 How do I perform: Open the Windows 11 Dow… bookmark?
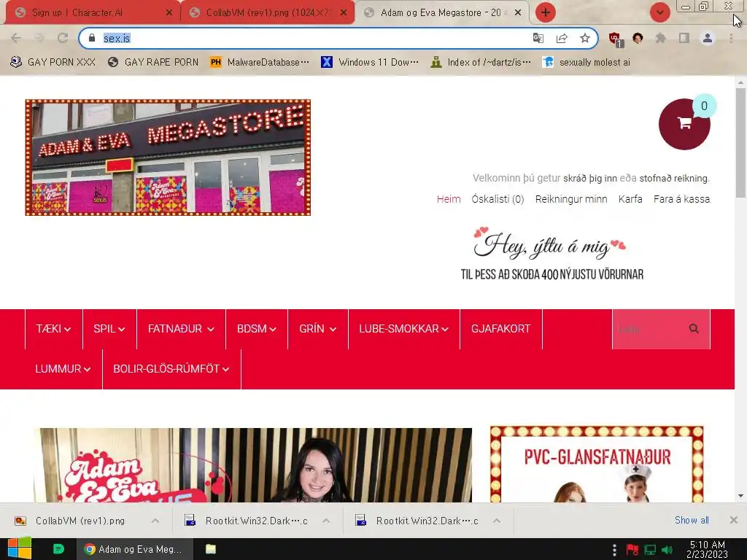(370, 63)
